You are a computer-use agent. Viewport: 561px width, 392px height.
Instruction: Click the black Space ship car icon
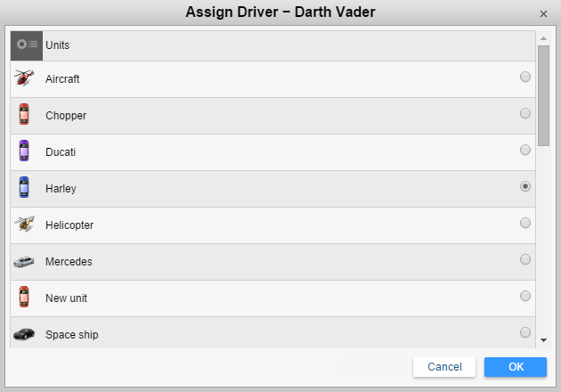click(x=24, y=335)
